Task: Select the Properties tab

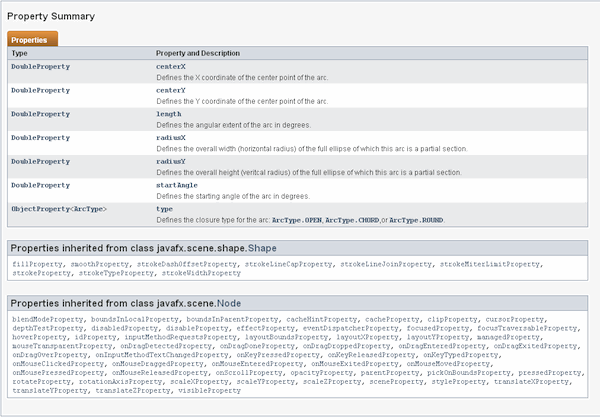Action: (x=29, y=39)
